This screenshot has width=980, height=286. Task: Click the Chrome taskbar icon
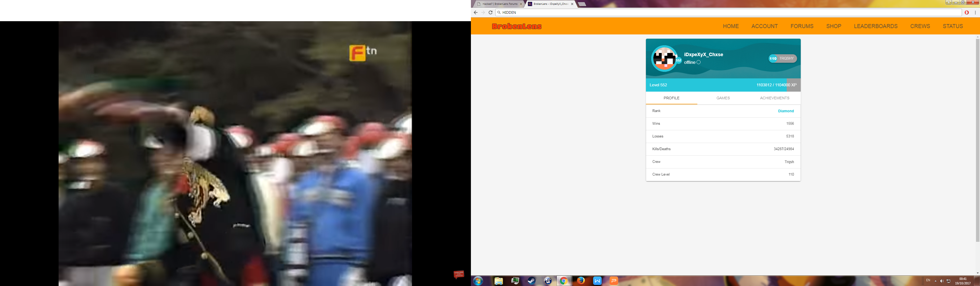564,281
